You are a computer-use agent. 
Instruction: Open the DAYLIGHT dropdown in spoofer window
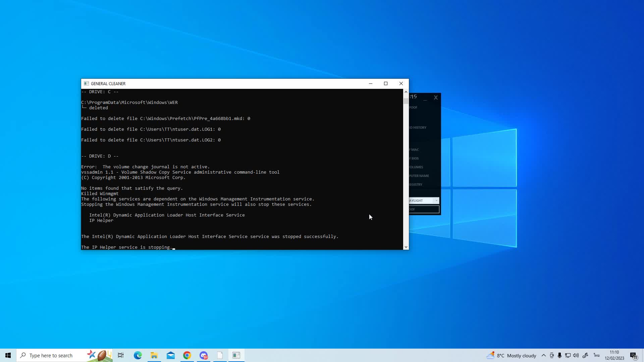pyautogui.click(x=424, y=200)
